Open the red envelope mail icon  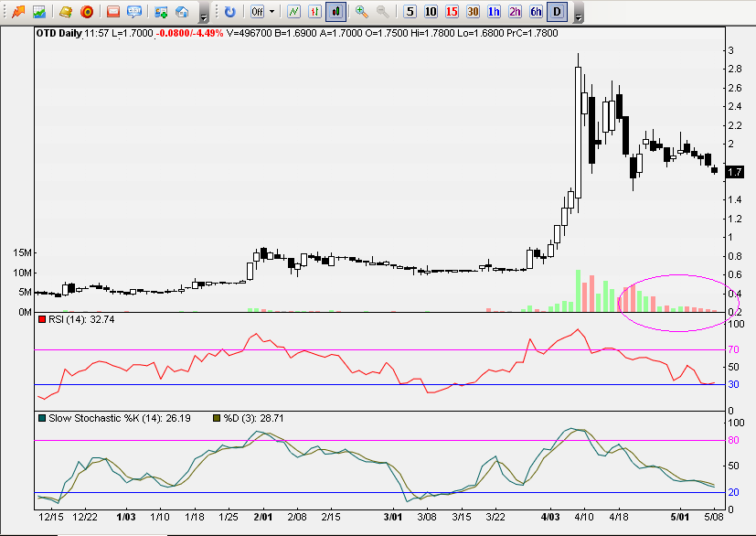[113, 12]
